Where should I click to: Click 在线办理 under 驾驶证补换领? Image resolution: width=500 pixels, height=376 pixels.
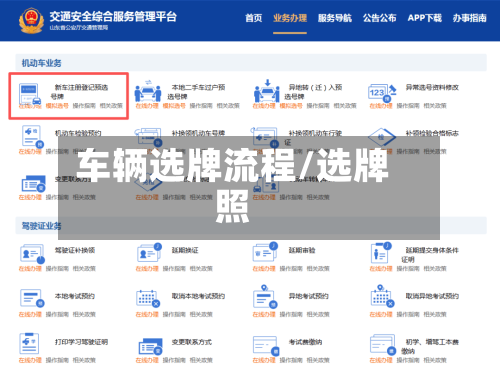(30, 268)
